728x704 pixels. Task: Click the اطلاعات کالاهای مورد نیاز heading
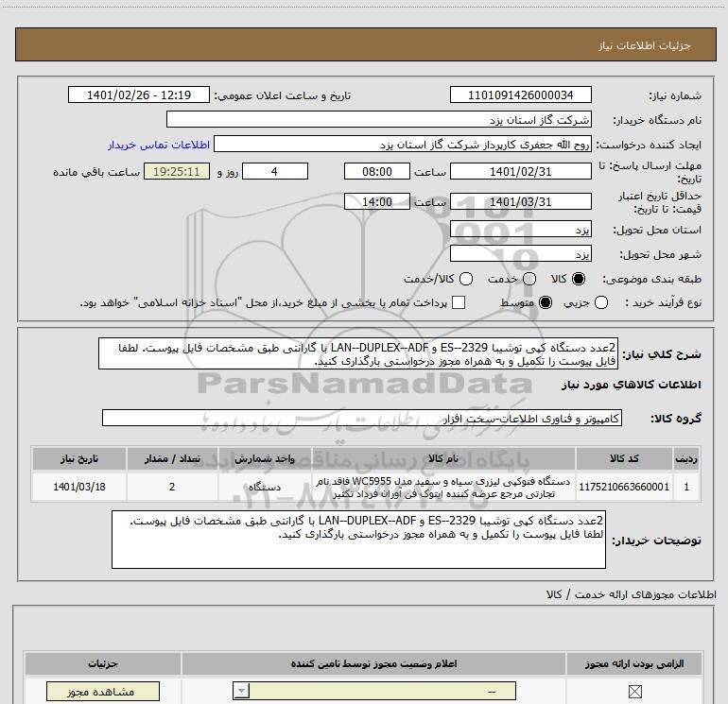(632, 385)
